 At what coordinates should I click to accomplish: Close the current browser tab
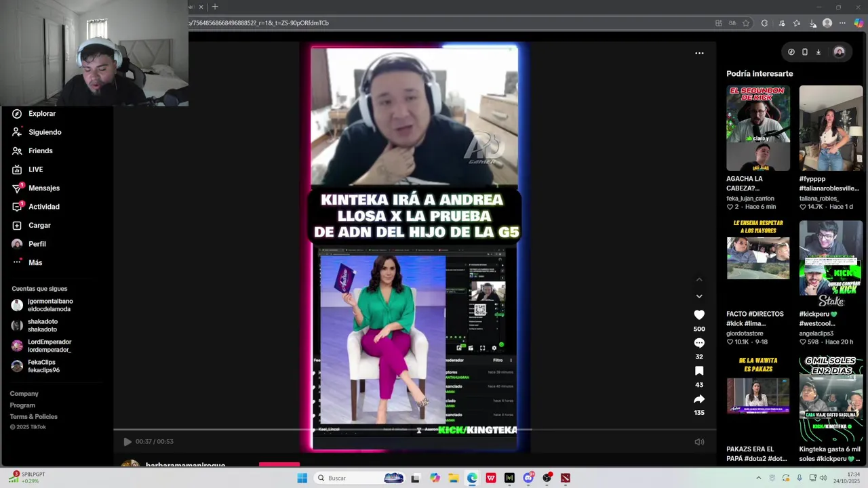click(x=201, y=7)
